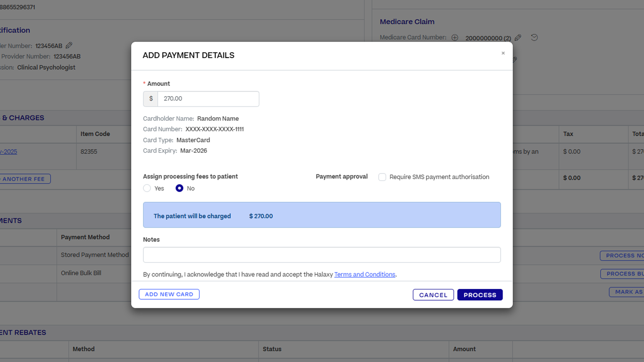The height and width of the screenshot is (362, 644).
Task: Click the Add New Card button
Action: tap(169, 294)
